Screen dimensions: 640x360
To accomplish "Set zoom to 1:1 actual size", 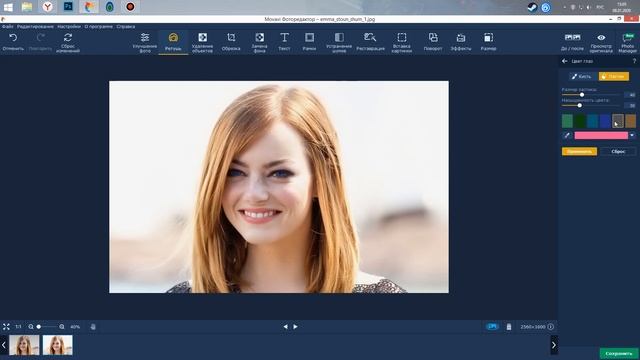I will coord(18,327).
